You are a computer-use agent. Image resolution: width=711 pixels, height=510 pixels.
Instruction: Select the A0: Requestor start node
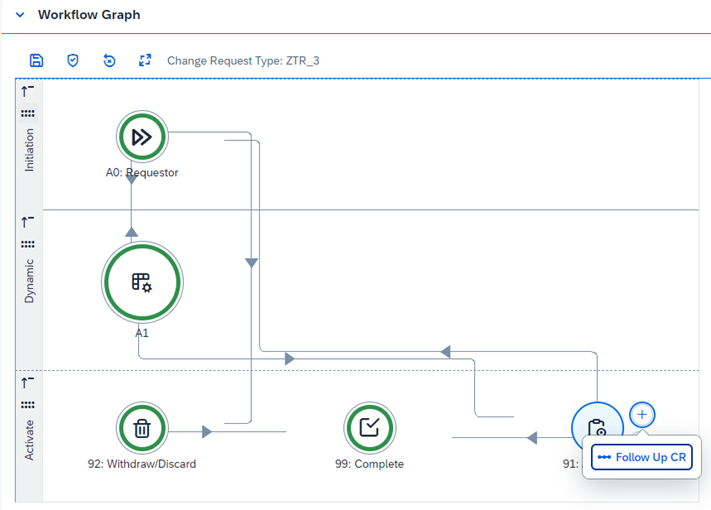click(141, 137)
